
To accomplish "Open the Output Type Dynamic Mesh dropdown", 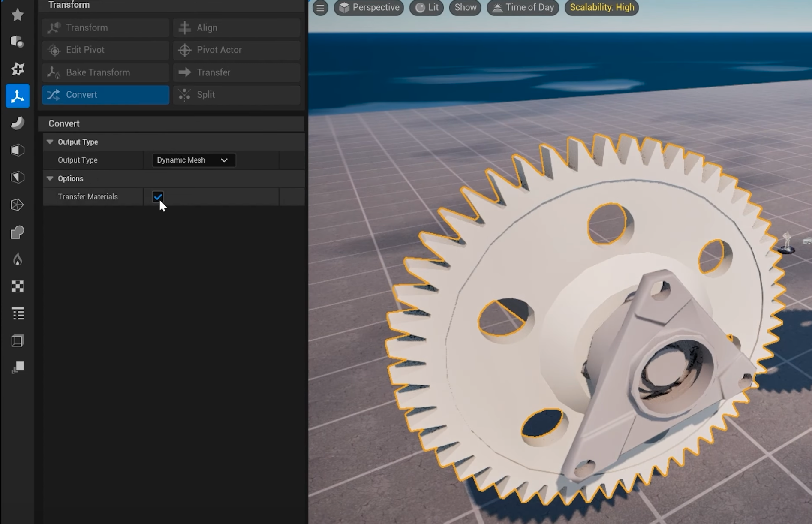I will tap(193, 160).
